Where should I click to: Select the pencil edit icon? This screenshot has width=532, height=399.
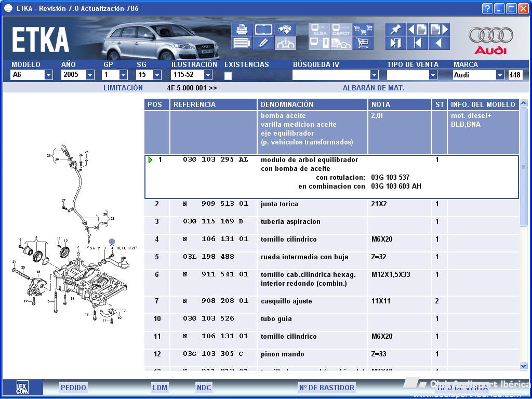click(263, 43)
